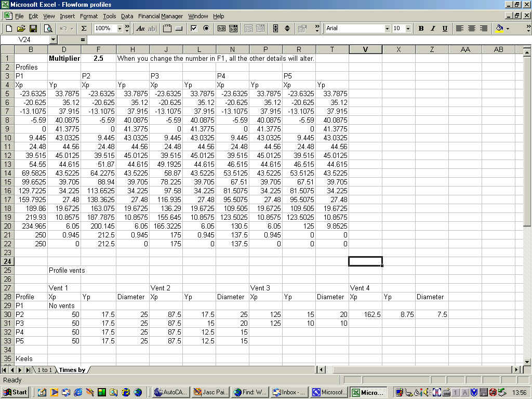Viewport: 532px width, 399px height.
Task: Toggle italic formatting
Action: [x=432, y=29]
